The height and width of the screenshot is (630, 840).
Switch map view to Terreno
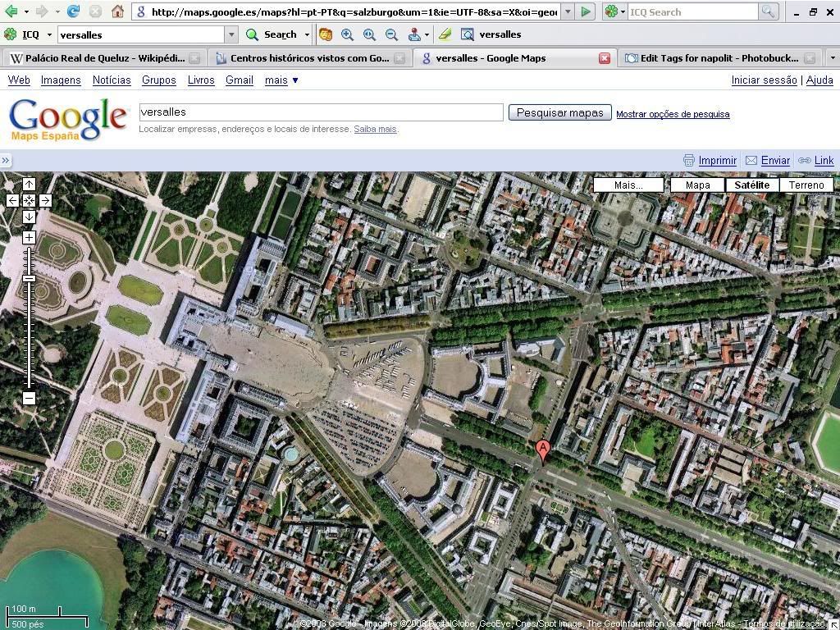[806, 185]
